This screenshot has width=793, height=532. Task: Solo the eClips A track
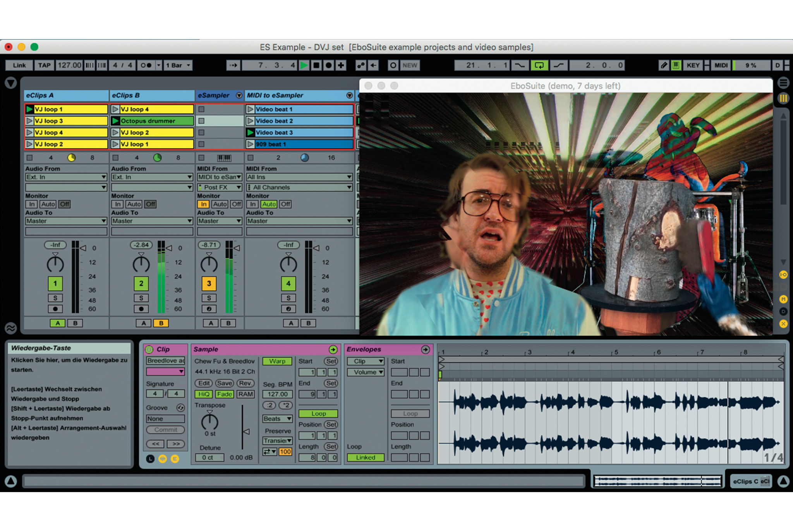[55, 298]
